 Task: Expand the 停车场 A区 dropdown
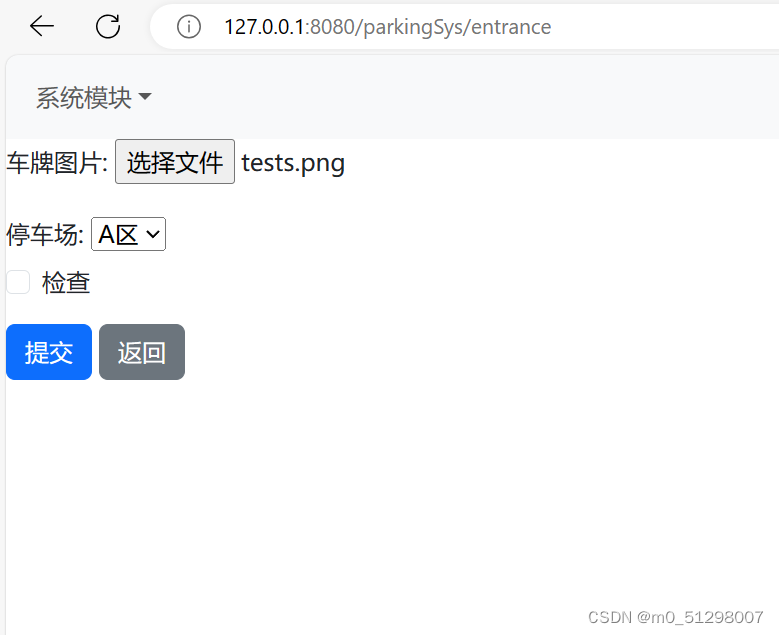128,234
